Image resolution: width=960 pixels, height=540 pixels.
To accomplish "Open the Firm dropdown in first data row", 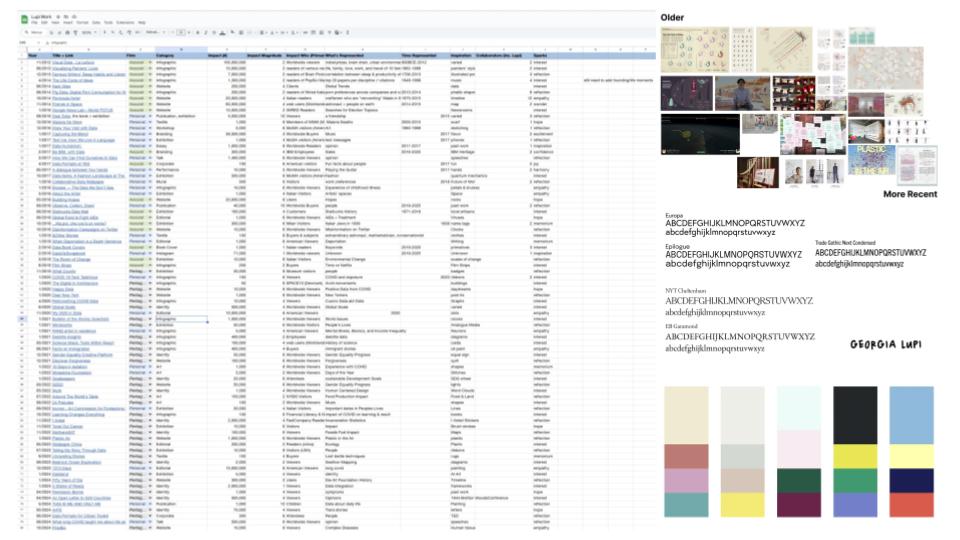I will click(150, 60).
